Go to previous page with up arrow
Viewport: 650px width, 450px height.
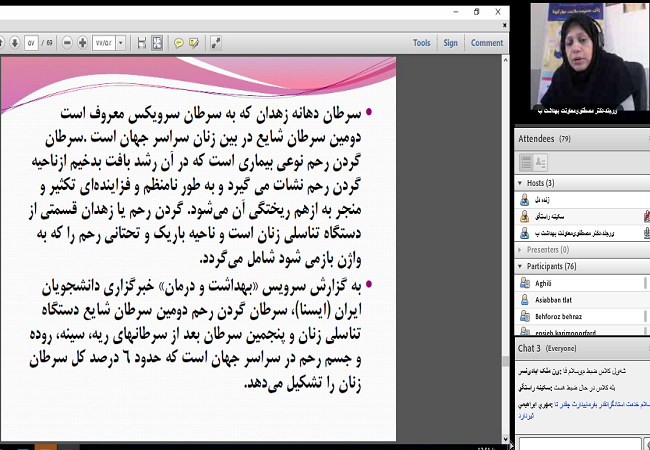3,43
